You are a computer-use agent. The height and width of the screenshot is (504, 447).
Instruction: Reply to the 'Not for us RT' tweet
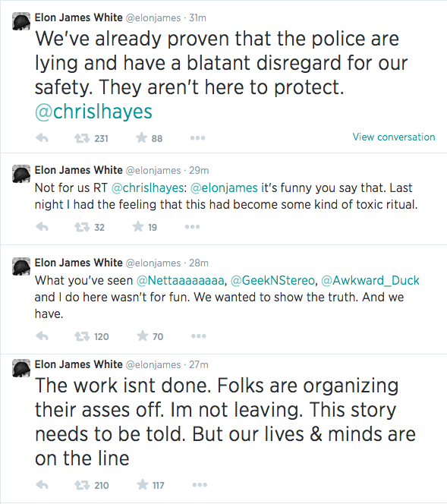tap(42, 227)
